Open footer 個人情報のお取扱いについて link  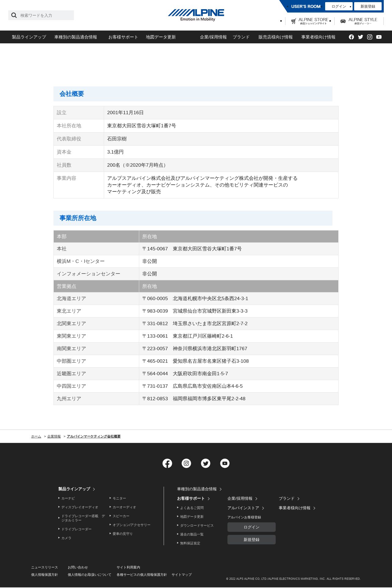click(x=89, y=575)
